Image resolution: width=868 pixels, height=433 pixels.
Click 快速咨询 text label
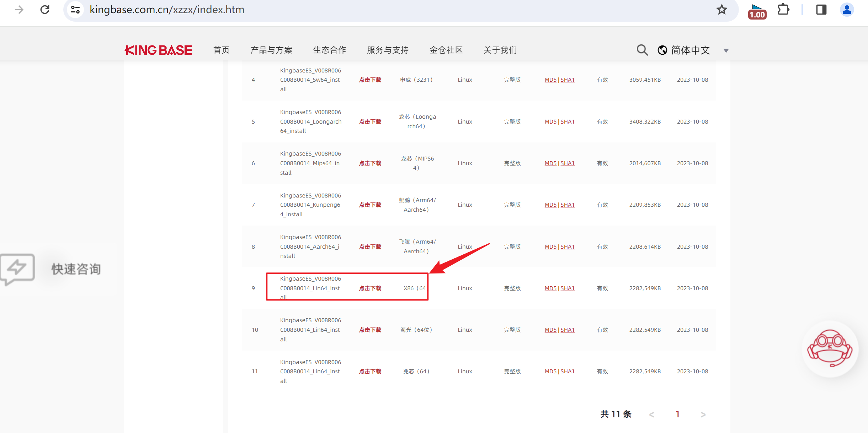click(x=76, y=269)
